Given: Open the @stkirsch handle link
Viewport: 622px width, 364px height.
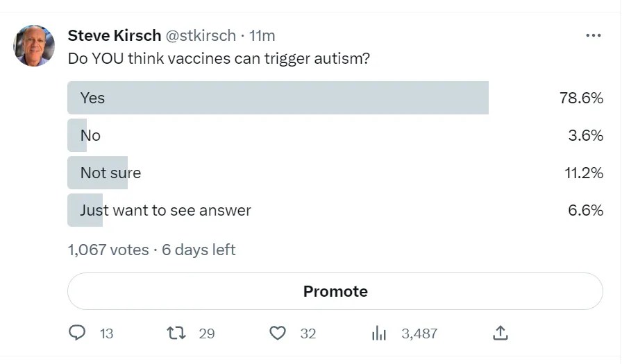Looking at the screenshot, I should coord(199,35).
